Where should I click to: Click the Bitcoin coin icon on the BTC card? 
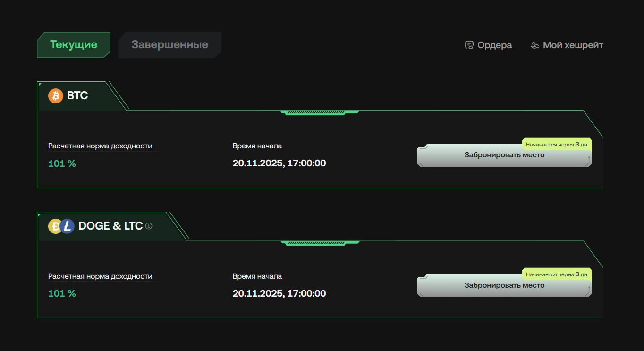pyautogui.click(x=55, y=95)
